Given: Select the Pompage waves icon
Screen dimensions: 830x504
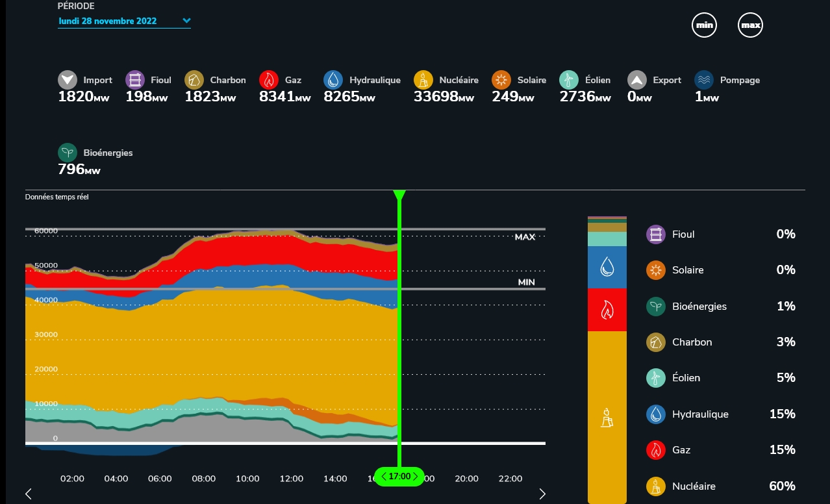Looking at the screenshot, I should 704,80.
